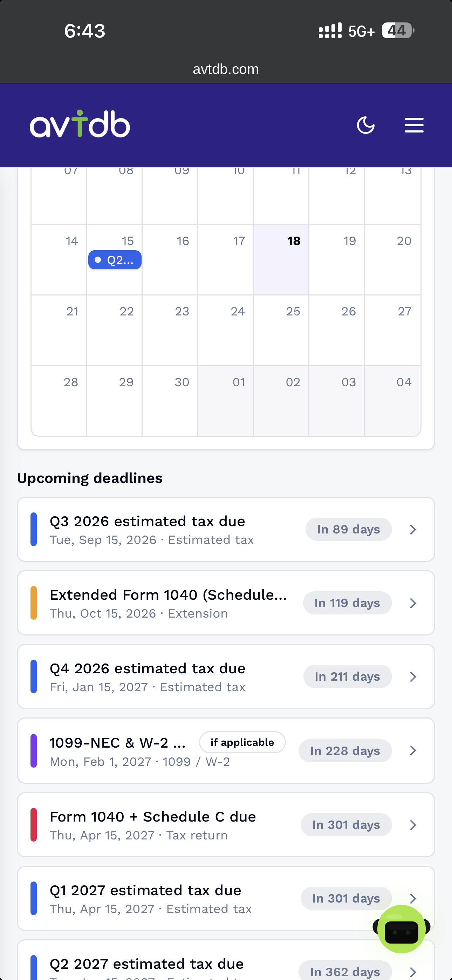The width and height of the screenshot is (452, 980).
Task: Open the green chatbot assistant bubble
Action: (402, 928)
